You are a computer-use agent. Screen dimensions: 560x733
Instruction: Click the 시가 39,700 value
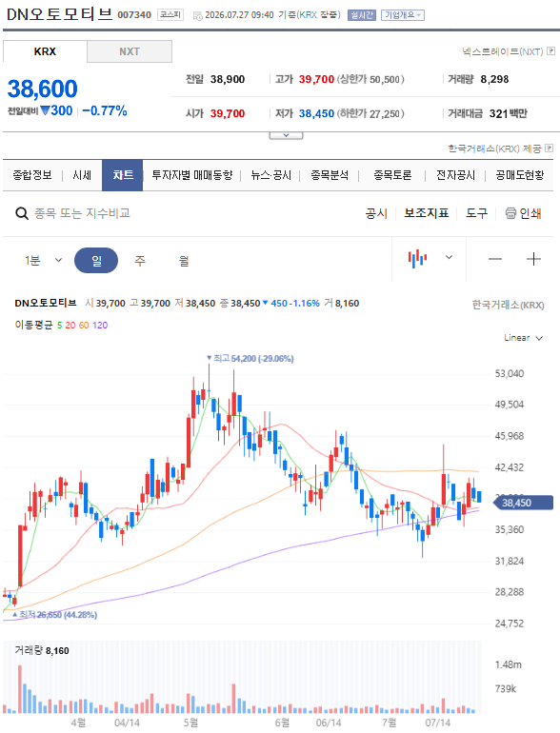(x=228, y=113)
